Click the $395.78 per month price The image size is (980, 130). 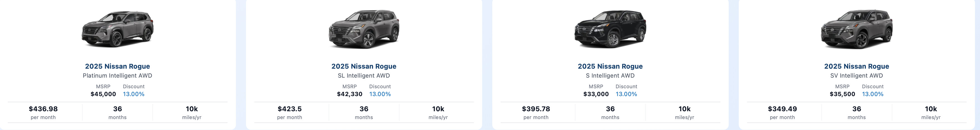pyautogui.click(x=536, y=109)
